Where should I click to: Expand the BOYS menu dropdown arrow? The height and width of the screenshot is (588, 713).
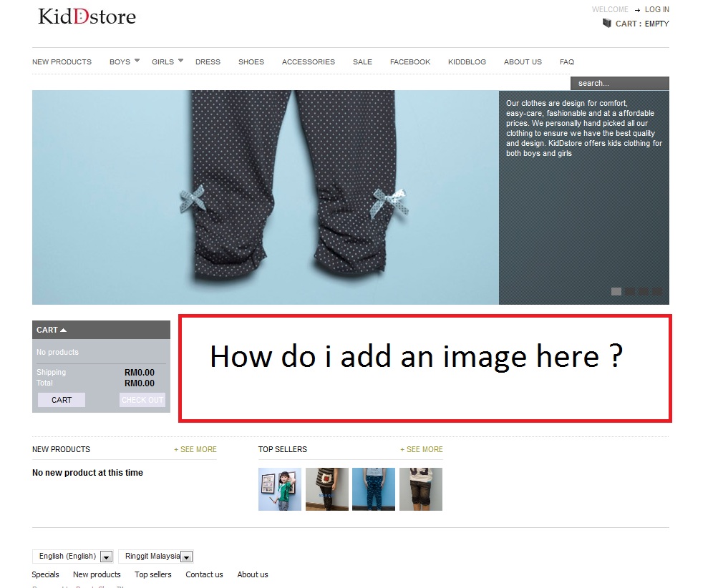(137, 61)
